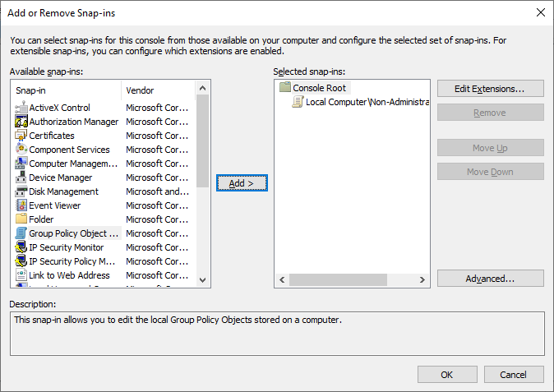Select the 'Certificates' row text

[x=52, y=136]
